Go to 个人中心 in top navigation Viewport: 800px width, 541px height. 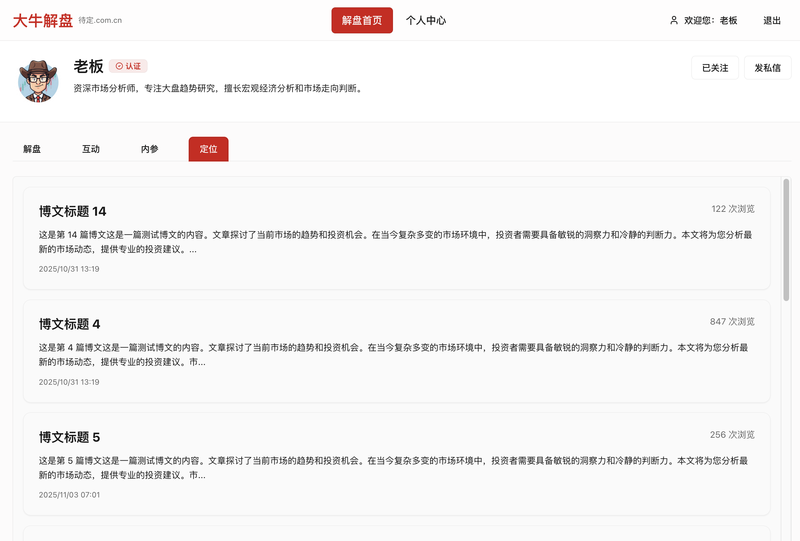click(x=426, y=20)
